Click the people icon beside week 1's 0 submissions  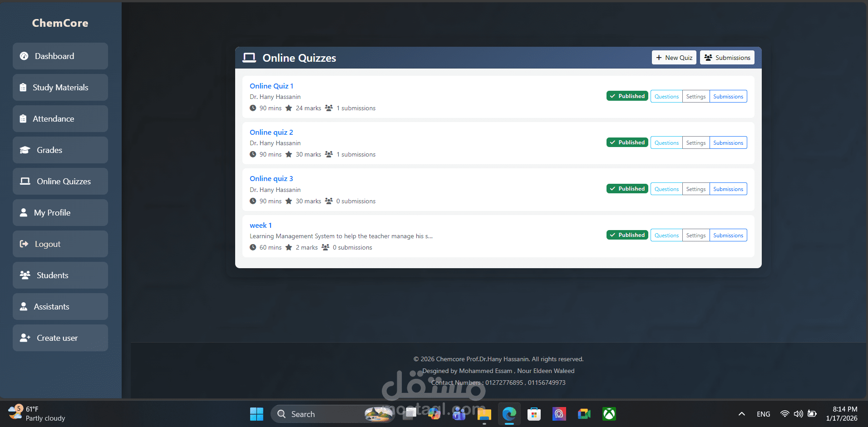pyautogui.click(x=325, y=247)
